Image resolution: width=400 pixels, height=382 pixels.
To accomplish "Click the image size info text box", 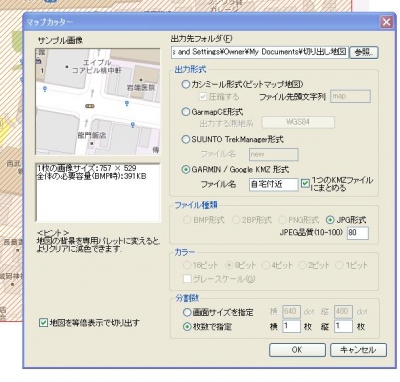I will (x=98, y=192).
